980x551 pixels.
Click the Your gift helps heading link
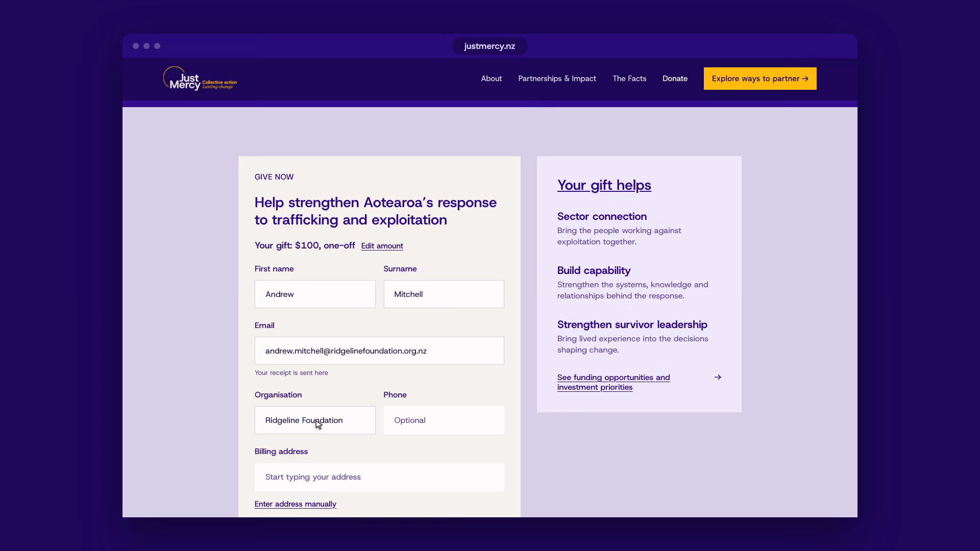point(604,185)
